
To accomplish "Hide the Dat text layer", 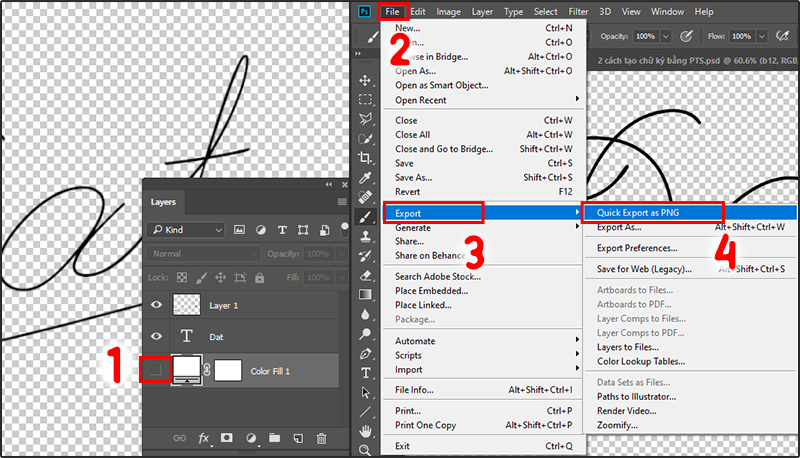I will pos(156,337).
